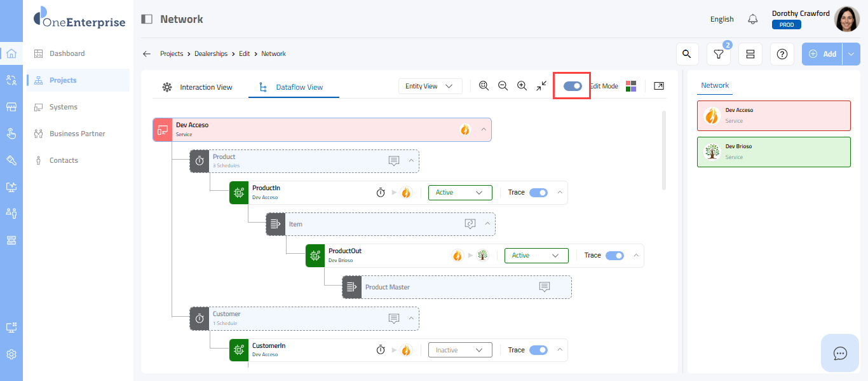868x381 pixels.
Task: Disable Trace for ProductOut
Action: pos(614,255)
